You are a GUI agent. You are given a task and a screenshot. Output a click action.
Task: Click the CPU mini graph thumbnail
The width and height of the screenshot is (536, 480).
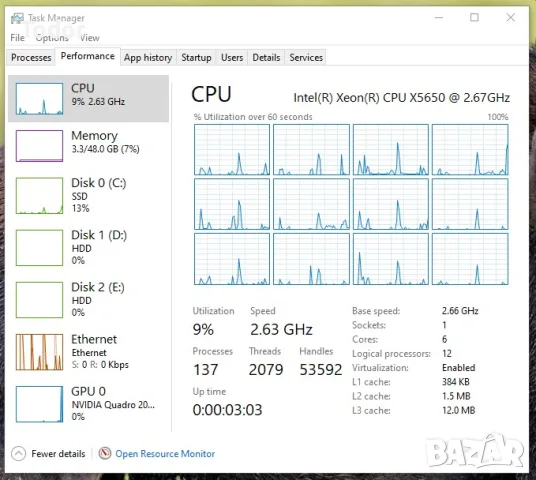pos(39,98)
